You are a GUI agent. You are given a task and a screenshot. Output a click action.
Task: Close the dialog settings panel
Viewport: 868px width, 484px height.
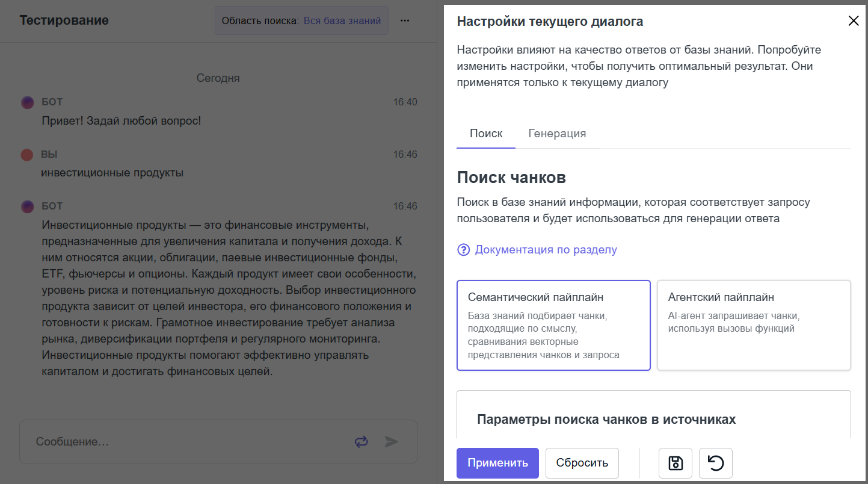[x=853, y=21]
